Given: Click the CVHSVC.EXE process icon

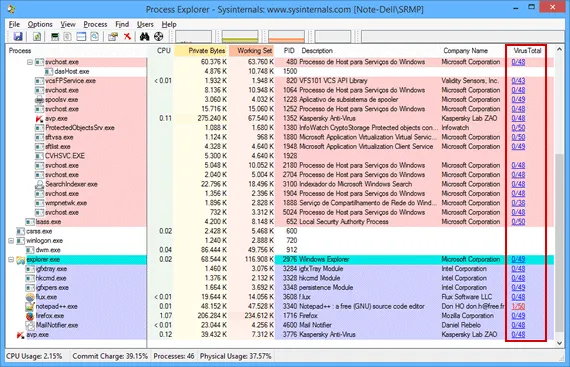Looking at the screenshot, I should point(39,156).
